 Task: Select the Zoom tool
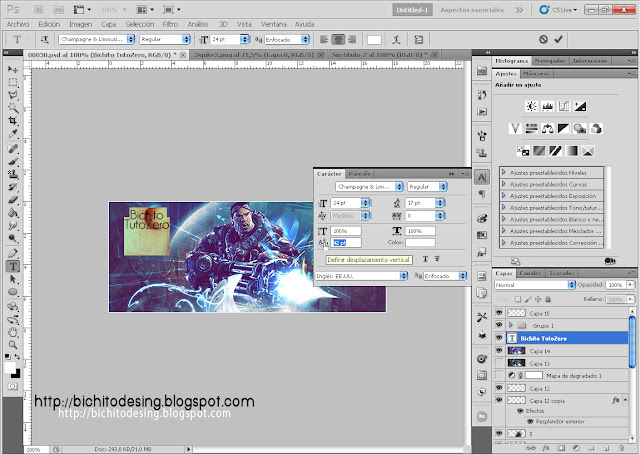point(13,345)
